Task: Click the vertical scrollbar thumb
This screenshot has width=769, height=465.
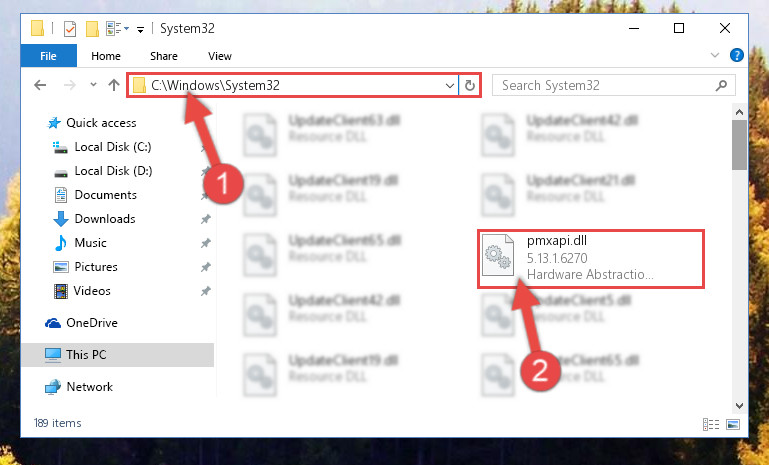Action: [739, 145]
